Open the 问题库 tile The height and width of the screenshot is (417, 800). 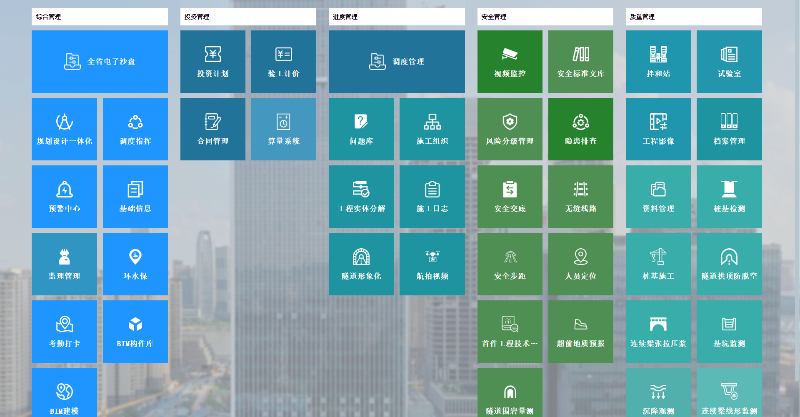coord(361,129)
